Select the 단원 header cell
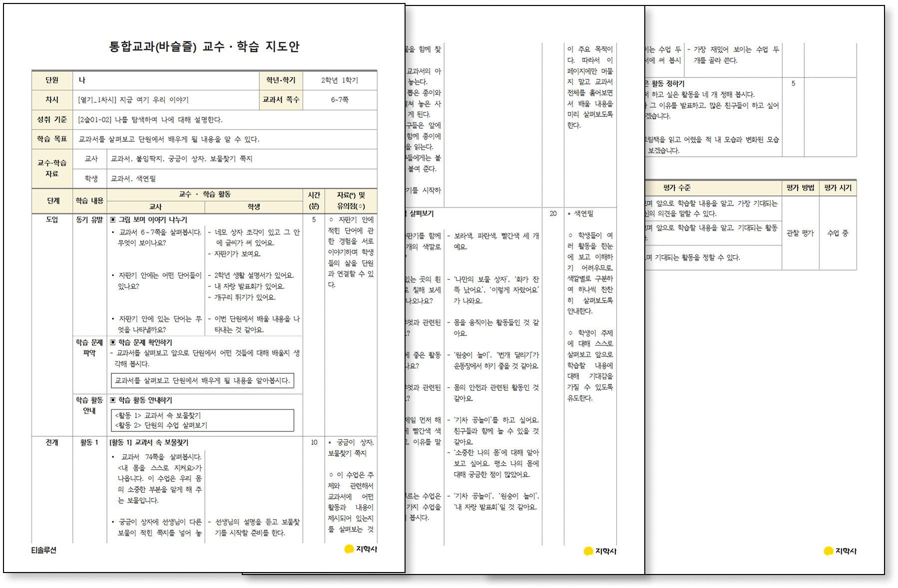This screenshot has height=588, width=898. click(52, 80)
